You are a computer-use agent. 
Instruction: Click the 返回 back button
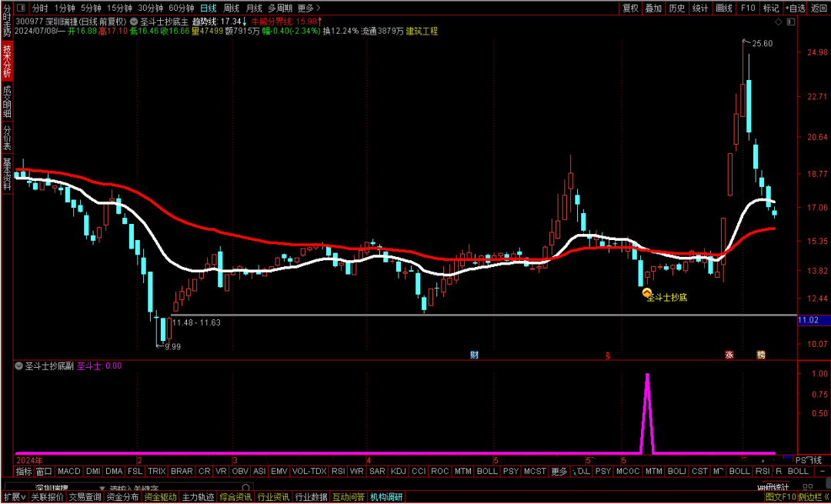pyautogui.click(x=818, y=8)
